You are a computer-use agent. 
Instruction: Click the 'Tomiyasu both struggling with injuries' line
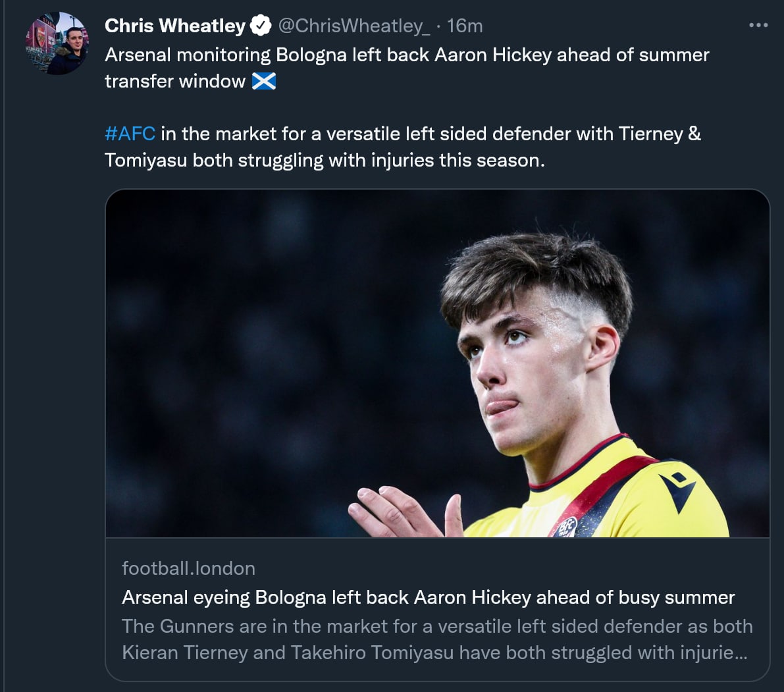pos(325,160)
